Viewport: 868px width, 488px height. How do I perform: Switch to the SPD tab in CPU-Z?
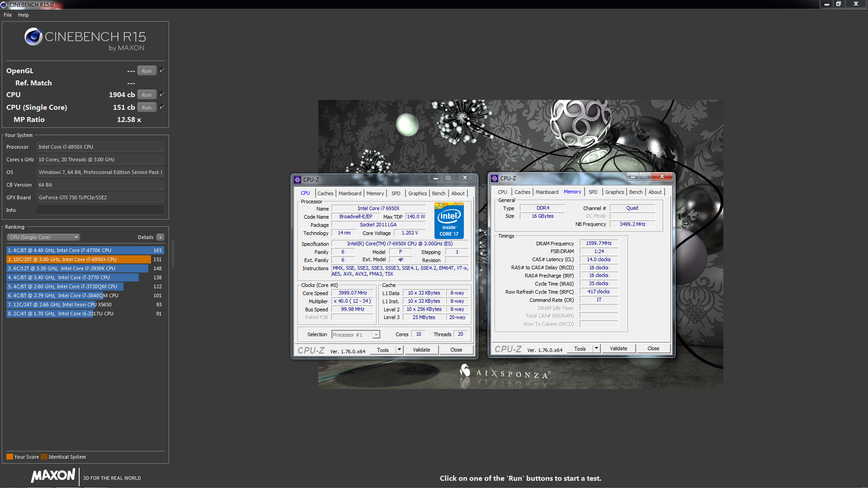tap(396, 193)
